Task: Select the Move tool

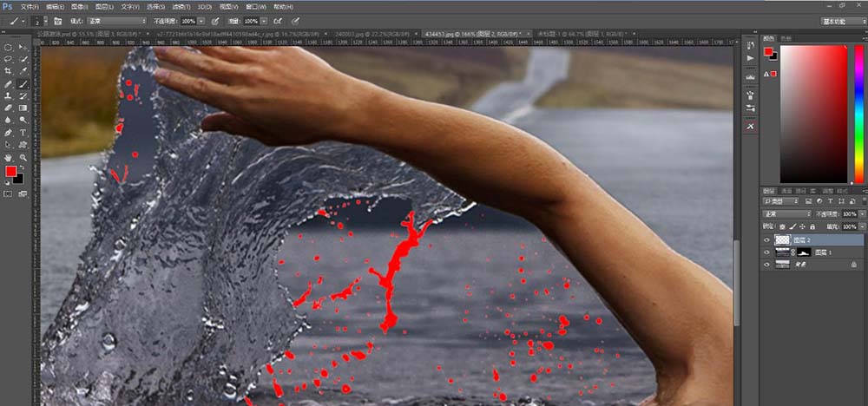Action: (x=23, y=48)
